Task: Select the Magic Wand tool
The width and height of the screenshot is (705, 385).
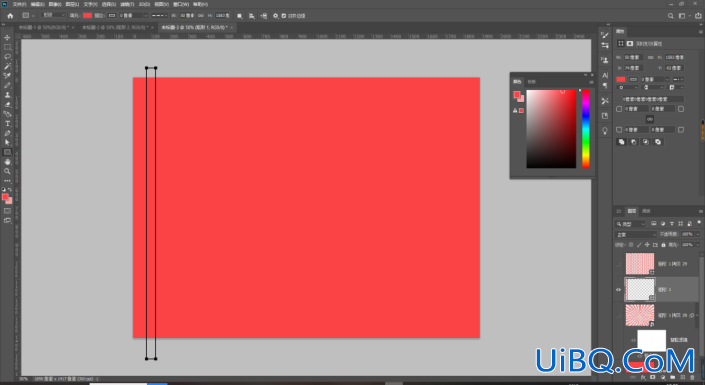Action: tap(7, 66)
